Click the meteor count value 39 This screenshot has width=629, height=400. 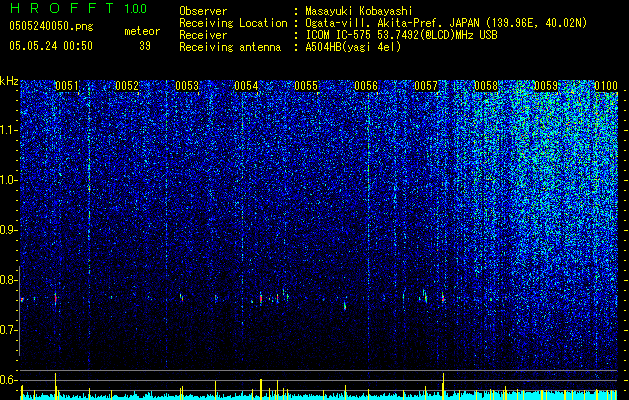(145, 46)
